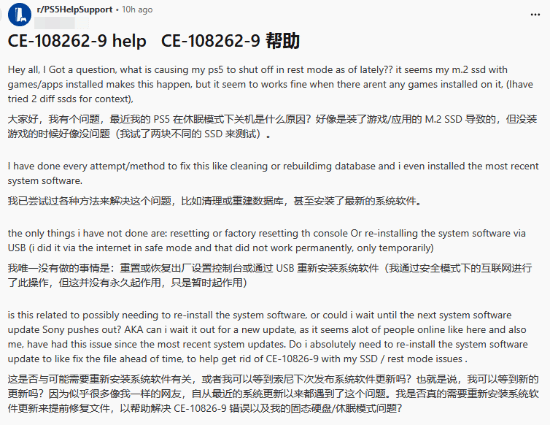The height and width of the screenshot is (425, 550).
Task: Open the post's three-dot options menu
Action: click(535, 15)
